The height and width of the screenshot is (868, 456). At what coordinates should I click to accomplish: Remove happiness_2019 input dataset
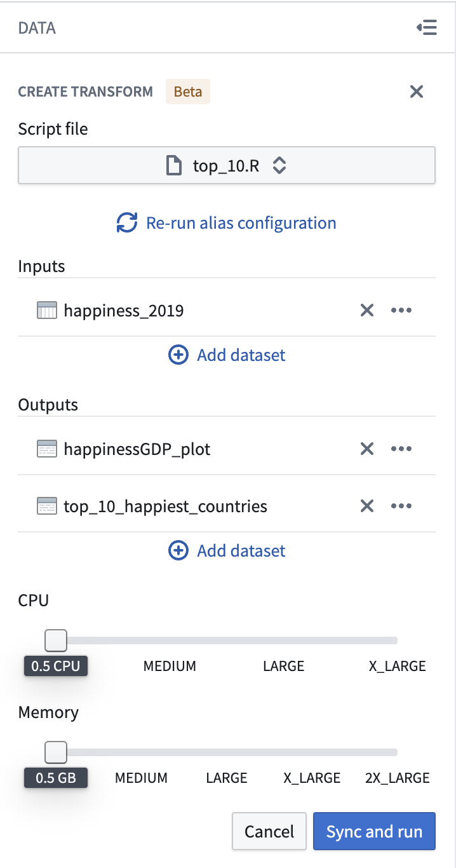point(367,310)
